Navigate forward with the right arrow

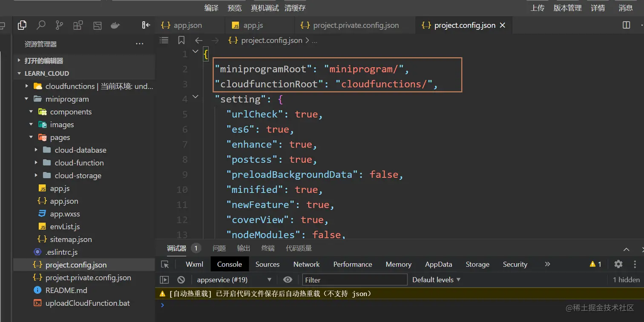(215, 40)
